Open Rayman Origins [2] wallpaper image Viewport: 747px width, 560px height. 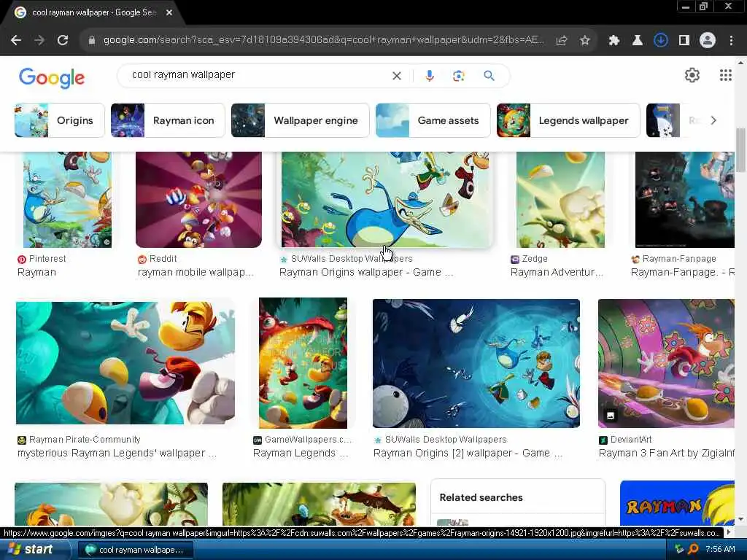(x=476, y=363)
